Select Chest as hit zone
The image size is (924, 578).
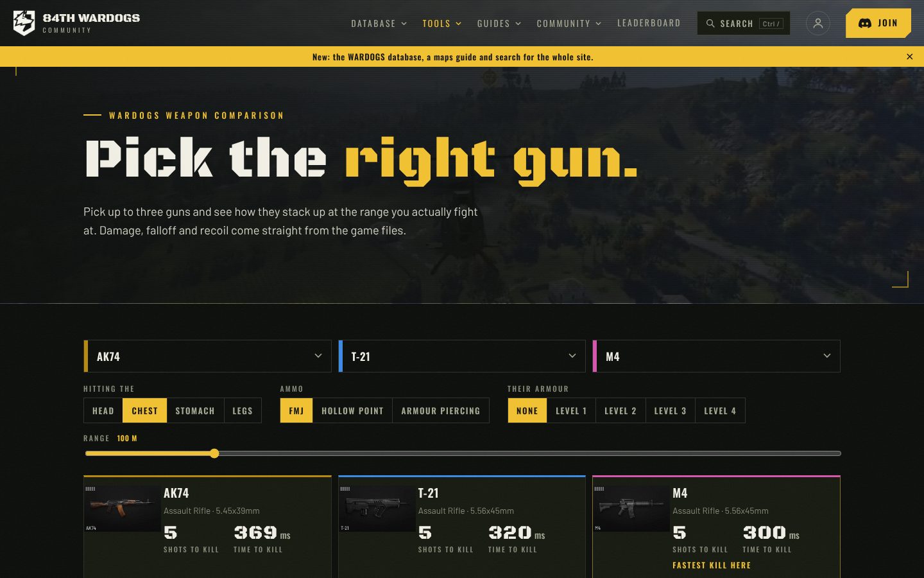[x=145, y=410]
